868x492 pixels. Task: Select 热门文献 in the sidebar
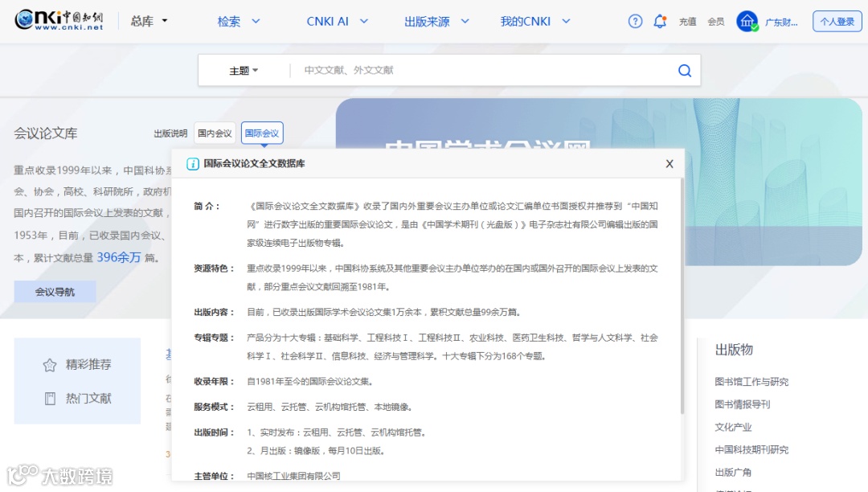point(88,399)
